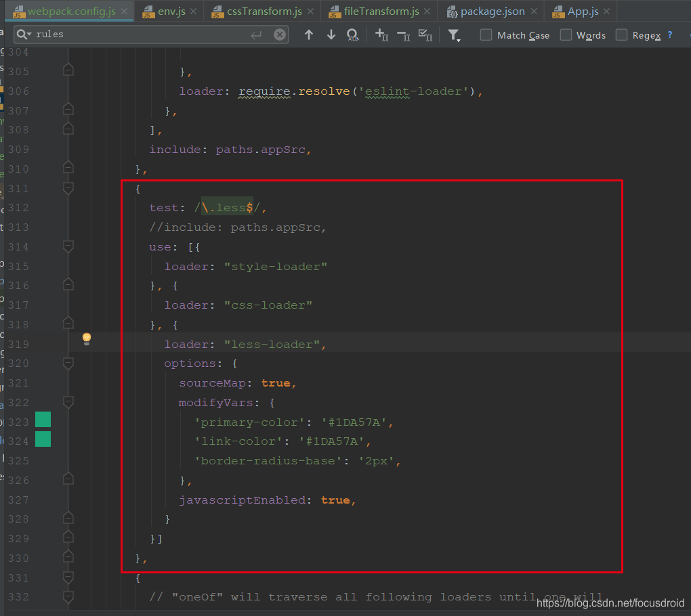Toggle the fold marker at line 305
Screen dimensions: 691x616
point(68,70)
